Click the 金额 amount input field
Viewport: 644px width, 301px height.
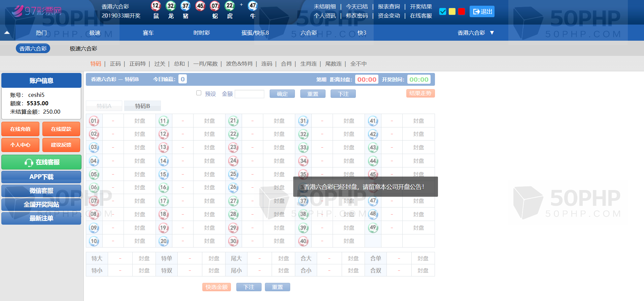coord(249,94)
